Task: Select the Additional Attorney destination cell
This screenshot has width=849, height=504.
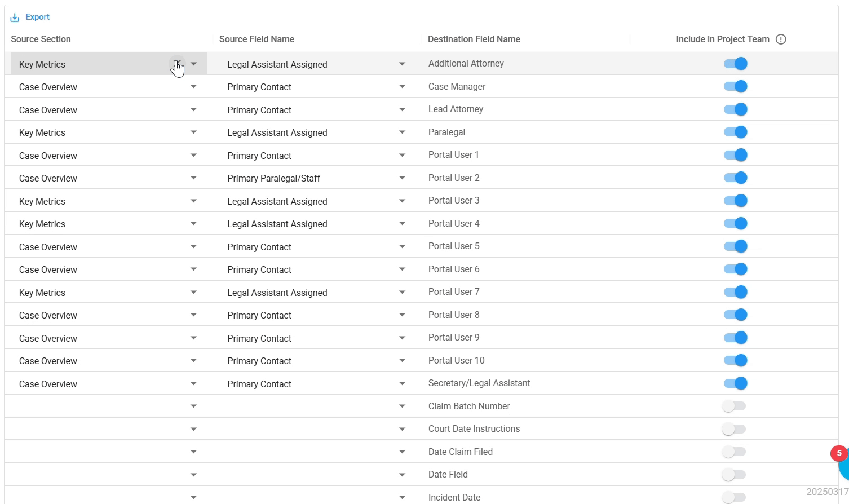Action: (x=466, y=63)
